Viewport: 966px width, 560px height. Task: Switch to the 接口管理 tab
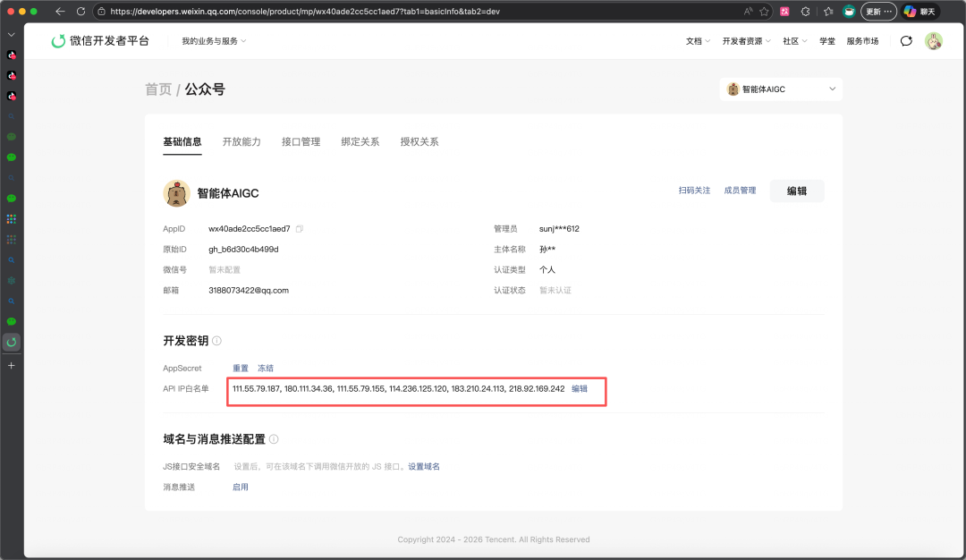[x=301, y=141]
